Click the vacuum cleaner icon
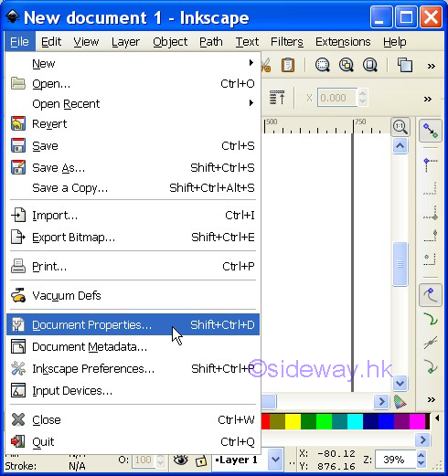The image size is (448, 476). [18, 295]
